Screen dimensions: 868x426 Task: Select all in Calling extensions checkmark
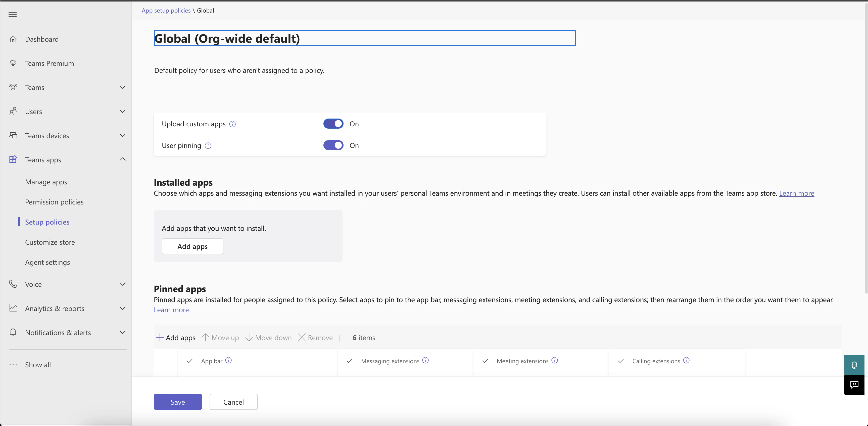[621, 361]
